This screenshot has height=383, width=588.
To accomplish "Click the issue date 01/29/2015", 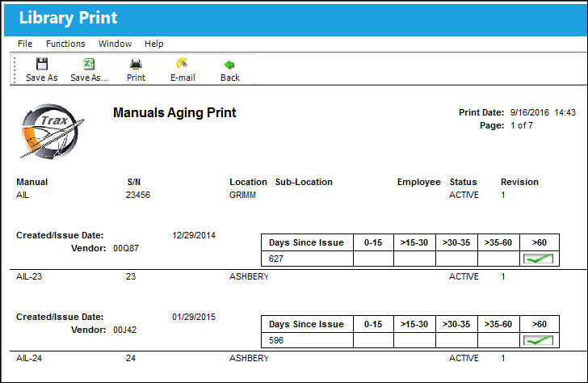I will click(x=194, y=317).
